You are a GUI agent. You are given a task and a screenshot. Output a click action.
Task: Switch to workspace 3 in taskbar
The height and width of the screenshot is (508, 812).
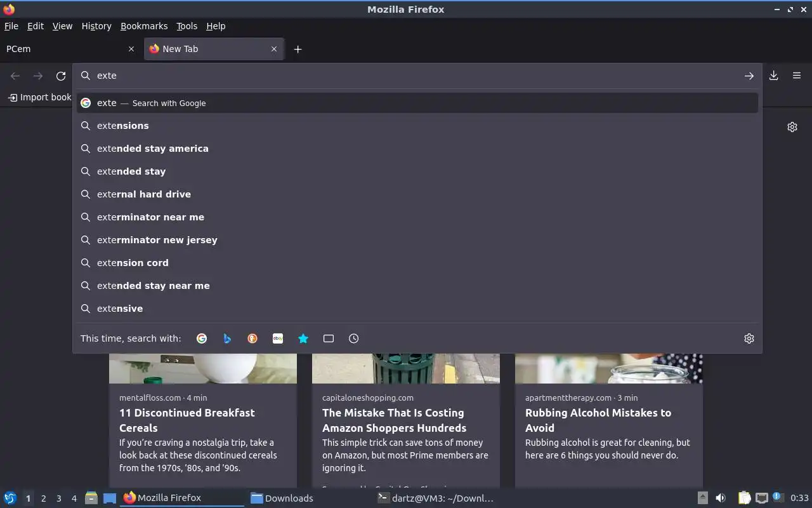coord(58,498)
